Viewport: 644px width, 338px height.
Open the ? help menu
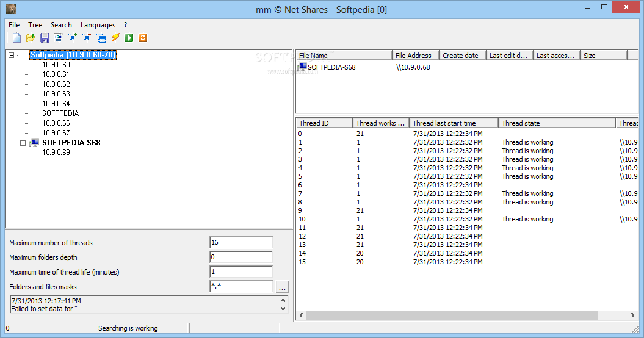click(x=125, y=25)
